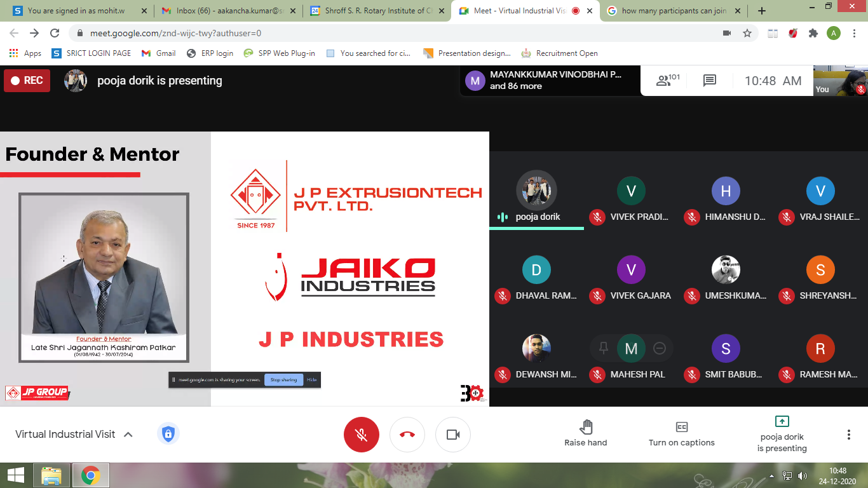Screen dimensions: 868x488
Task: Open the Extensions puzzle icon
Action: coord(813,33)
